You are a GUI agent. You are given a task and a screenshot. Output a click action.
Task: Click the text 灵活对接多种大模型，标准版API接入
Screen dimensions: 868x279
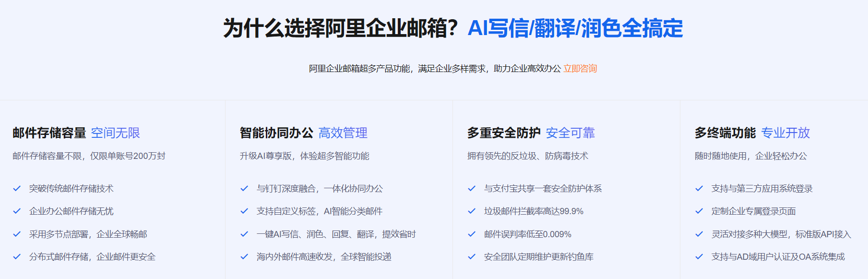[781, 234]
